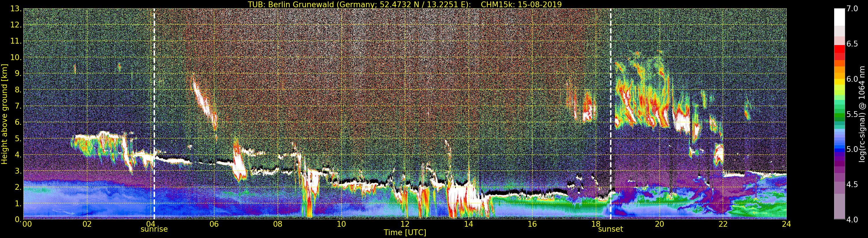Click the sunrise label below the time axis
868x238 pixels.
click(154, 229)
